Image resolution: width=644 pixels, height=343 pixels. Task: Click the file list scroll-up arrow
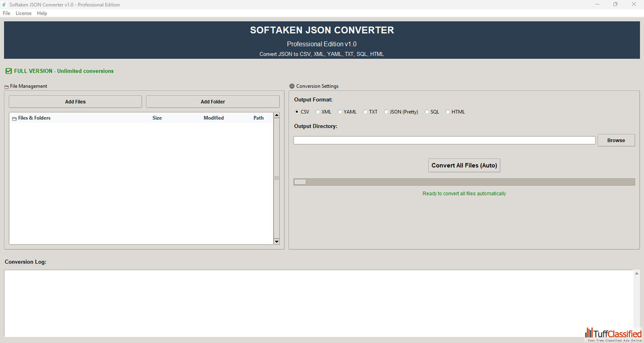pyautogui.click(x=276, y=116)
